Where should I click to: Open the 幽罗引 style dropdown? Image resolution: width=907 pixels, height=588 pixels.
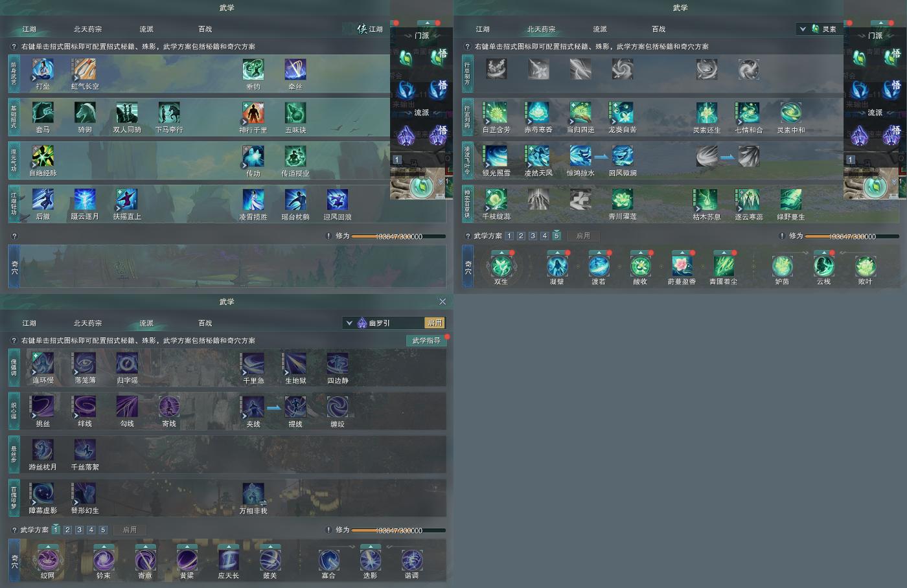(349, 322)
